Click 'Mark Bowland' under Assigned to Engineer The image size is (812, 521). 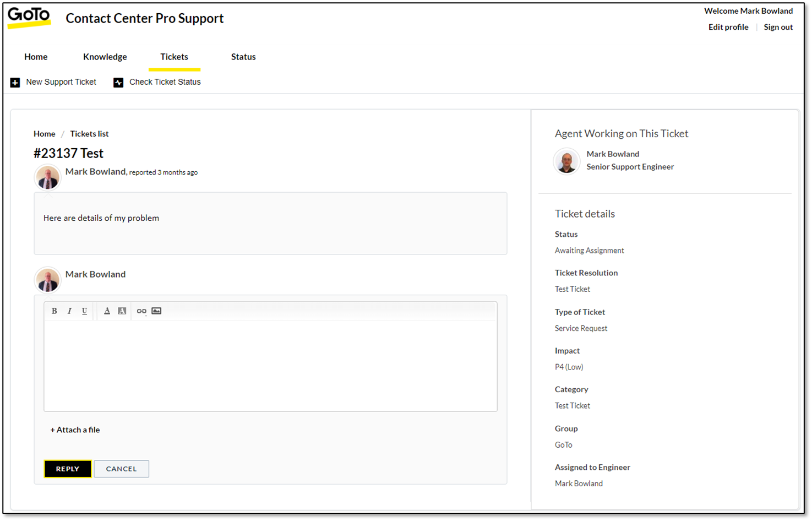(579, 484)
